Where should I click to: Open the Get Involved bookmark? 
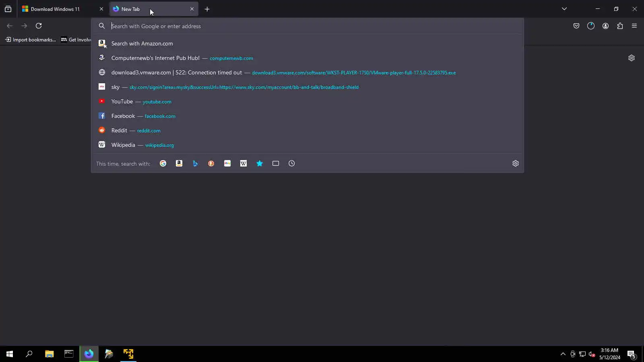76,39
